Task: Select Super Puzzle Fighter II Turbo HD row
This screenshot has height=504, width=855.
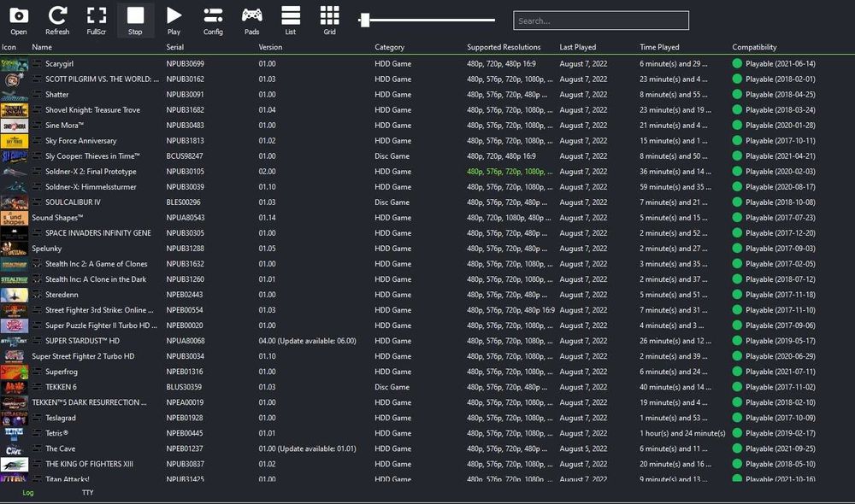Action: click(x=427, y=325)
